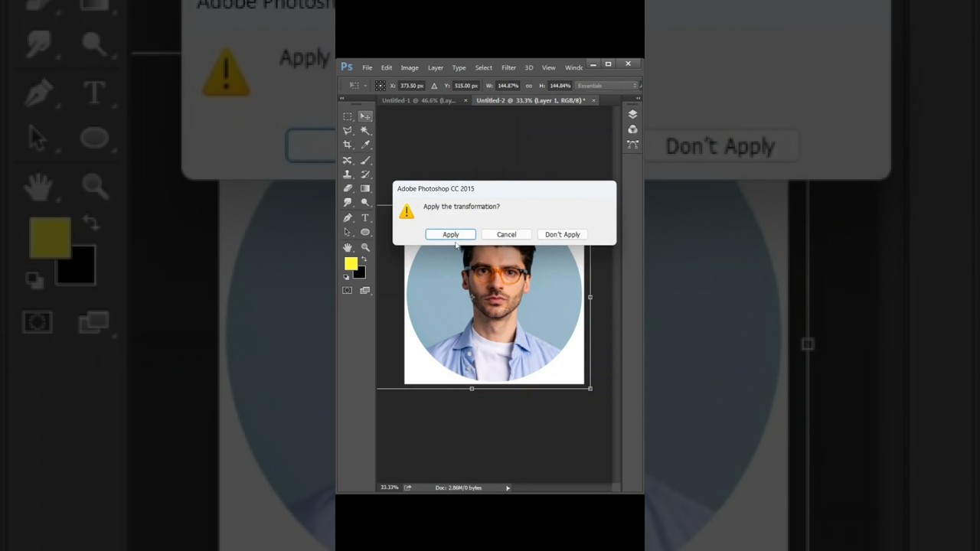Viewport: 980px width, 551px height.
Task: Select the Horizontal Type tool
Action: [365, 218]
